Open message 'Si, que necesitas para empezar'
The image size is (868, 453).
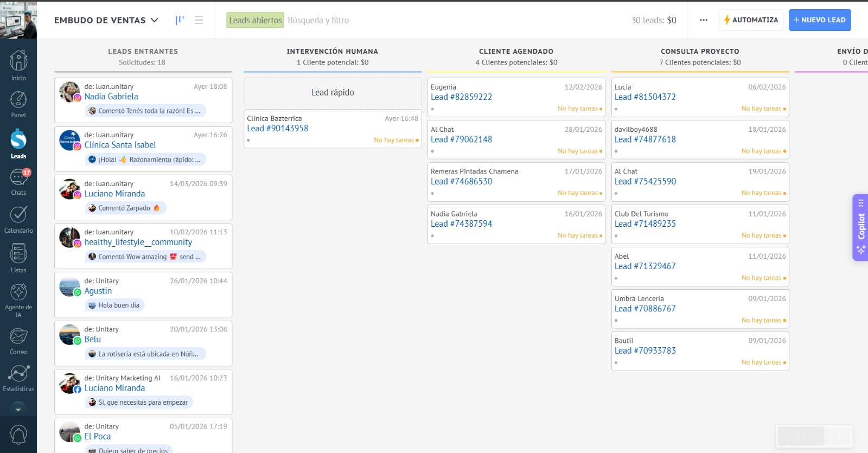click(x=139, y=402)
